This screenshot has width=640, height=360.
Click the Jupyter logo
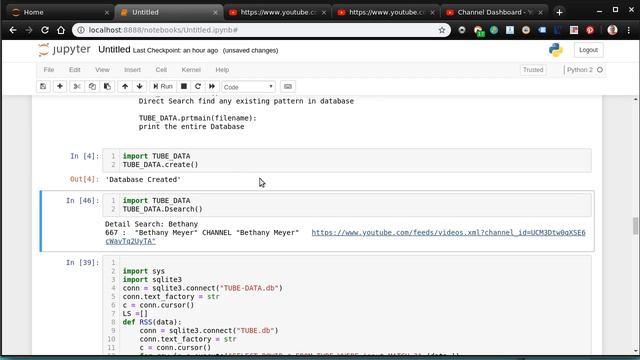click(64, 50)
